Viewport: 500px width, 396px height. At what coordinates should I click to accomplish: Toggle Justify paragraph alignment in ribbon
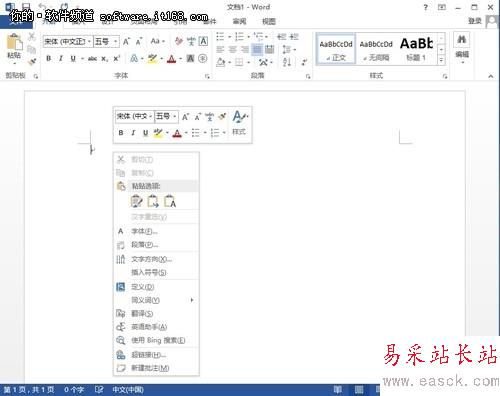point(257,50)
